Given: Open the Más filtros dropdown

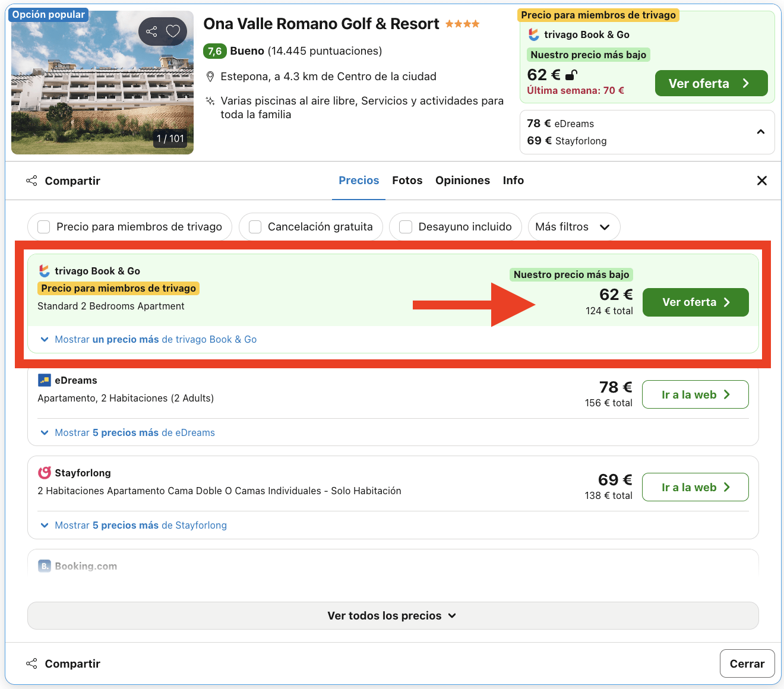Looking at the screenshot, I should [x=573, y=227].
